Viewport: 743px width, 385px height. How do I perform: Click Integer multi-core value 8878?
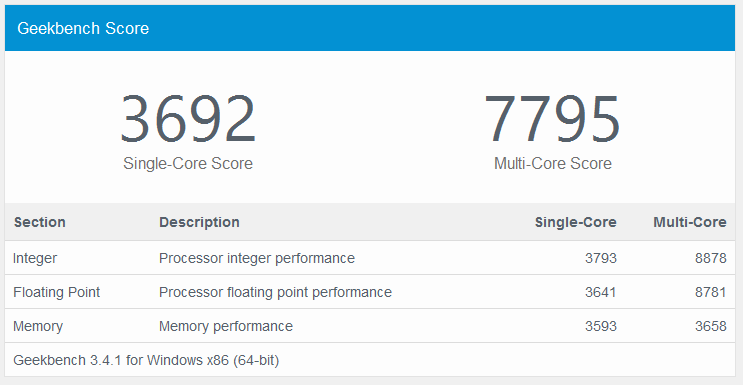coord(711,258)
